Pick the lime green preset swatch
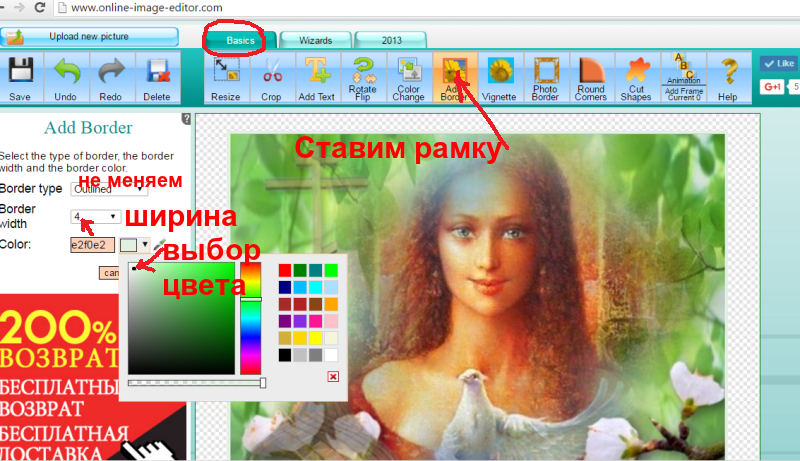The height and width of the screenshot is (461, 800). tap(331, 270)
